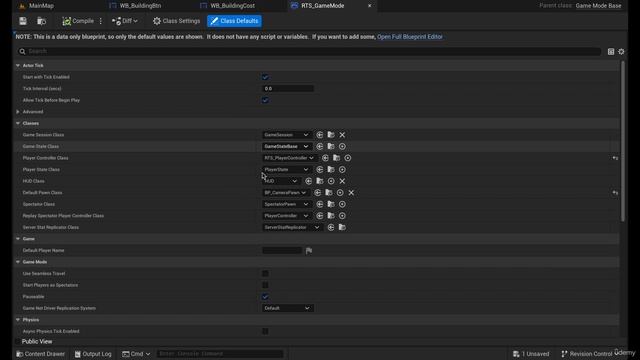Viewport: 640px width, 360px height.
Task: Toggle Allow Tick Before Begin Play checkbox
Action: click(x=265, y=100)
